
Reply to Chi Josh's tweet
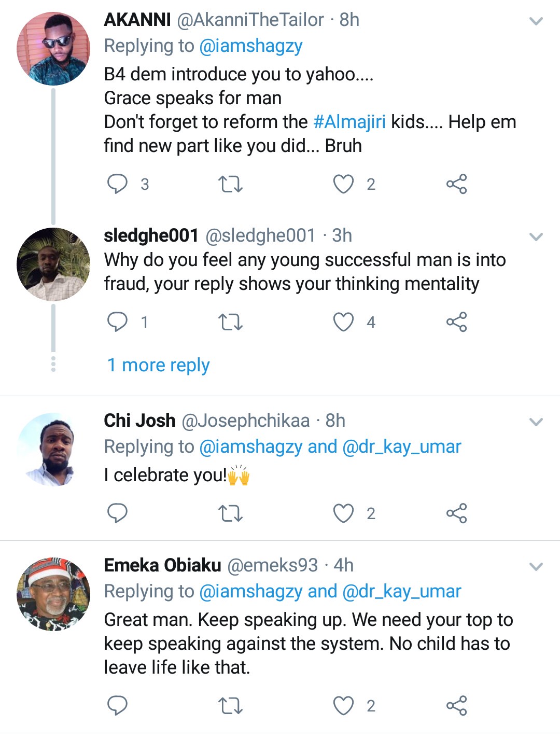pyautogui.click(x=117, y=513)
